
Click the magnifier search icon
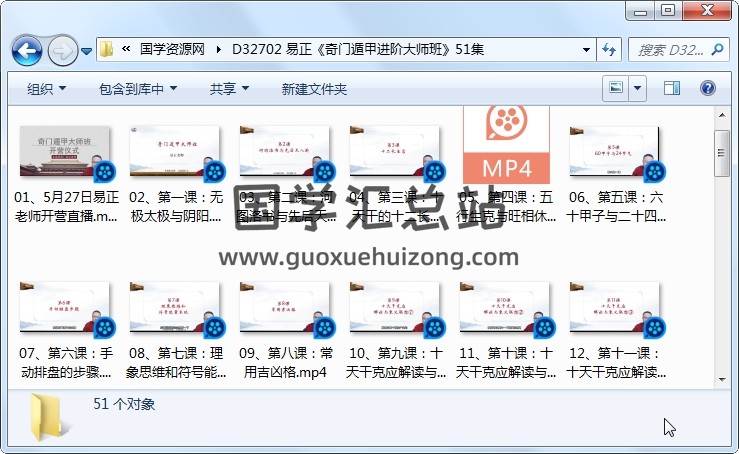click(x=718, y=49)
